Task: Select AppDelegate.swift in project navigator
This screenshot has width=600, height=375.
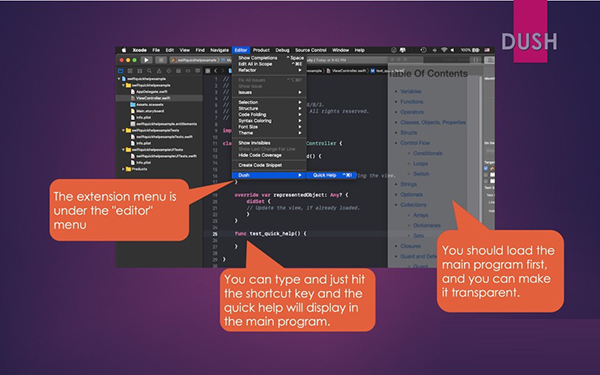Action: (152, 92)
